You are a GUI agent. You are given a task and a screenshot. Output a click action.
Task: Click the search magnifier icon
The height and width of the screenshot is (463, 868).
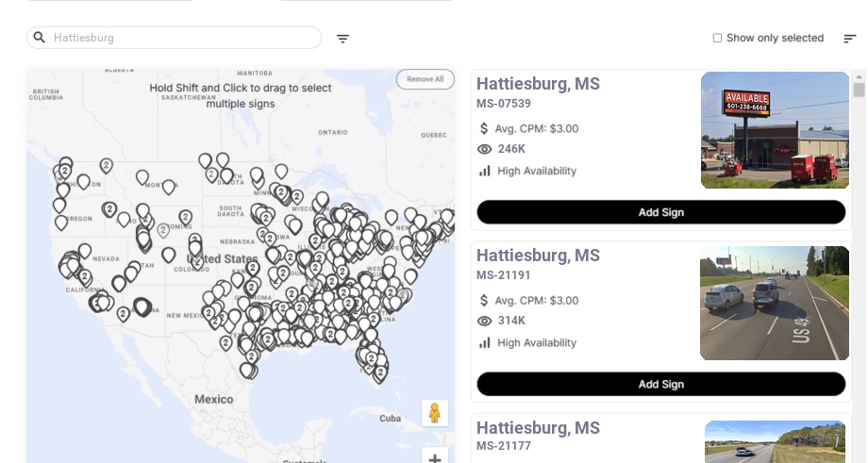(x=40, y=38)
